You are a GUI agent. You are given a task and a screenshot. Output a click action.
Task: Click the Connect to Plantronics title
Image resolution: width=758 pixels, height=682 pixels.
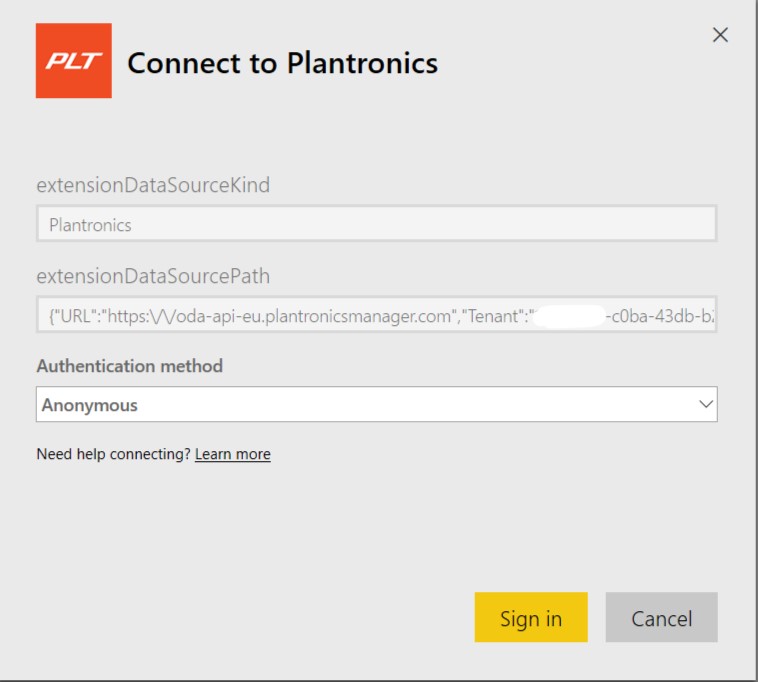tap(282, 63)
